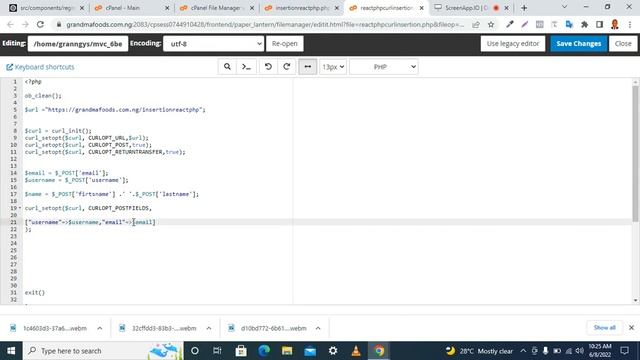Switch to insertionreactphp tab
The image size is (640, 360).
[x=302, y=8]
